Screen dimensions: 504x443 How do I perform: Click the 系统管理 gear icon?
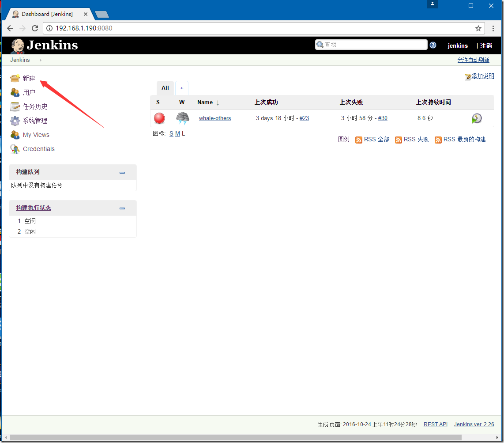tap(15, 121)
